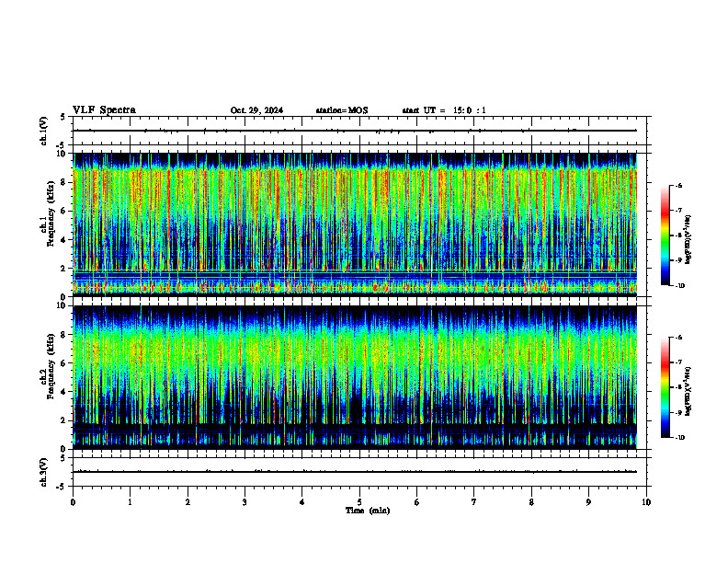
Task: Click the "ch.3(V)" waveform axis label
Action: pyautogui.click(x=43, y=472)
